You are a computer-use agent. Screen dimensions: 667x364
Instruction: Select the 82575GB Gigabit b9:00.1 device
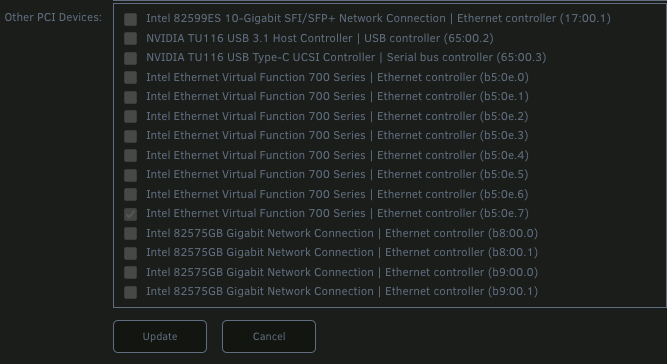pyautogui.click(x=131, y=292)
